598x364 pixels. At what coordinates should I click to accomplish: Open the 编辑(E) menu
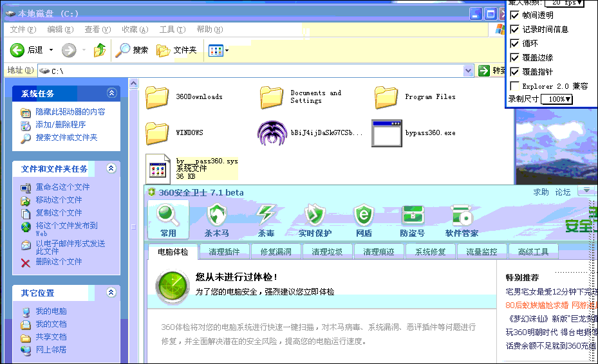click(x=61, y=30)
